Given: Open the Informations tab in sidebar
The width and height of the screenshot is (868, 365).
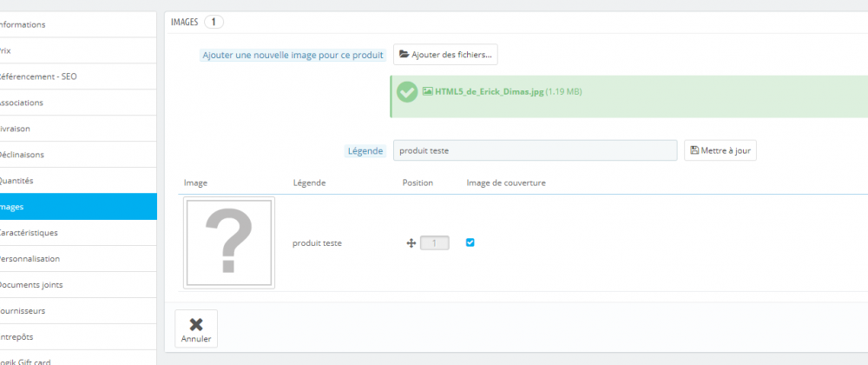Looking at the screenshot, I should click(x=77, y=25).
